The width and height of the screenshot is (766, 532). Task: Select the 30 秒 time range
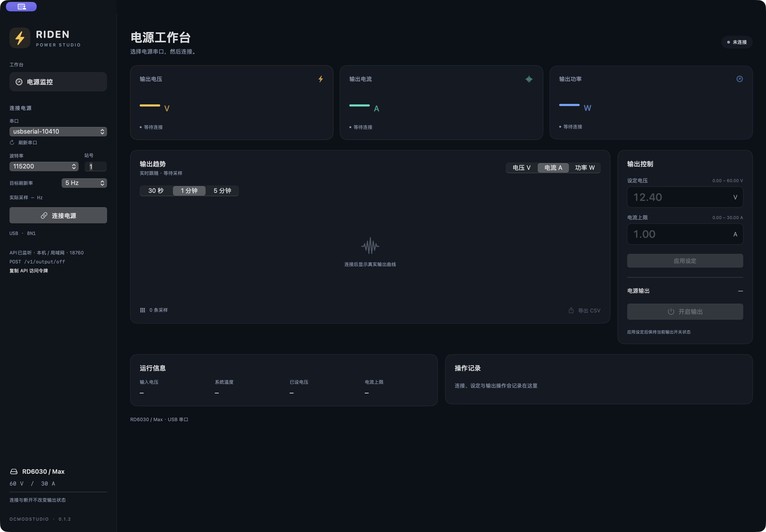pyautogui.click(x=156, y=191)
